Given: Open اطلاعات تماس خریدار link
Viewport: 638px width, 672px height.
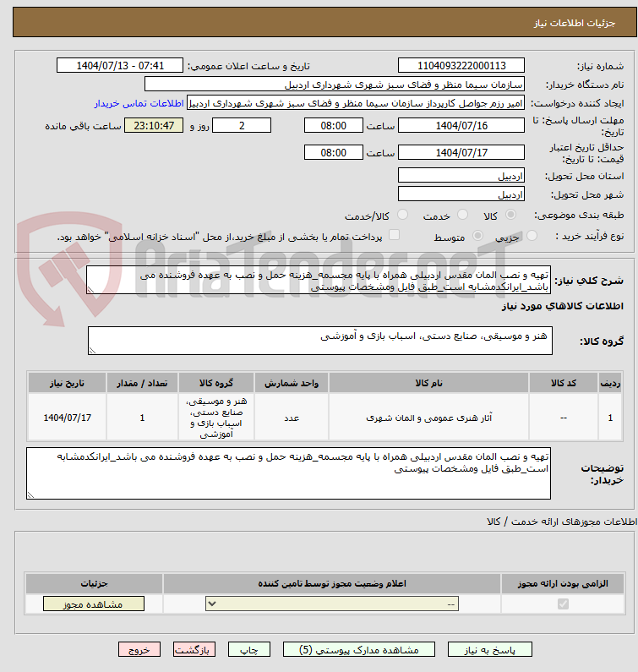Looking at the screenshot, I should coord(139,103).
